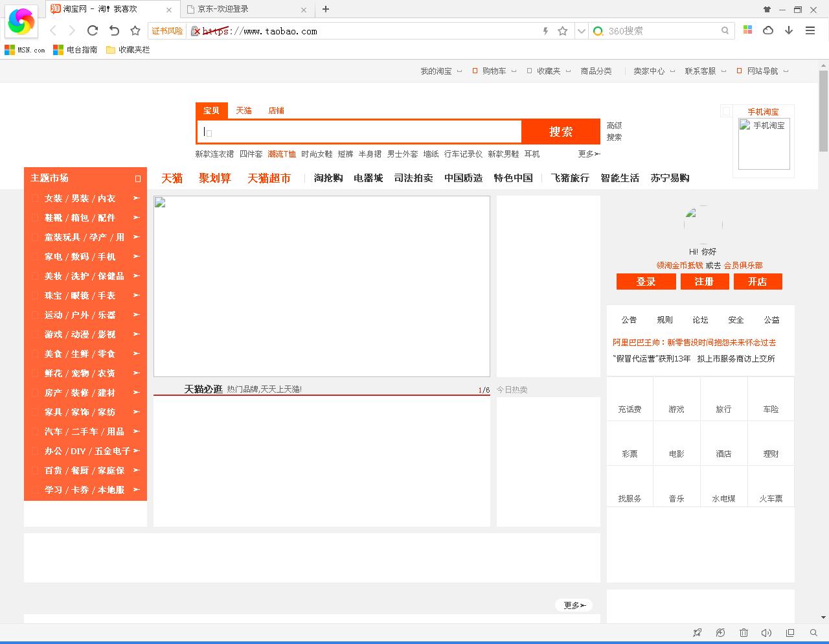Screen dimensions: 829x644
Task: Click the browser forward arrow
Action: 72,30
